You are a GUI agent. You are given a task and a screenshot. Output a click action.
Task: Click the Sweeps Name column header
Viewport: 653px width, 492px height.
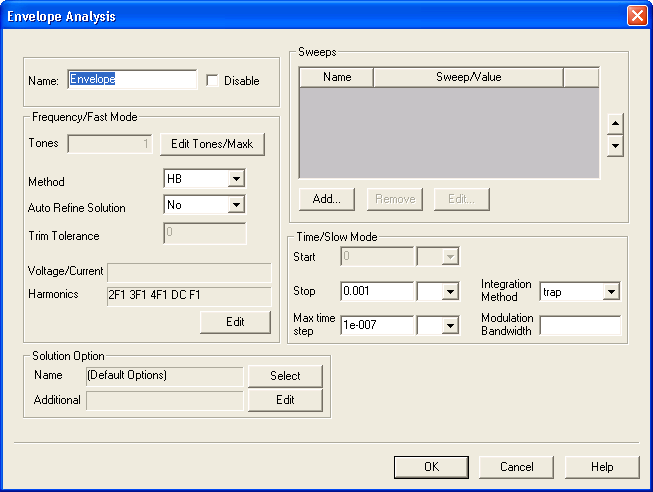[336, 77]
